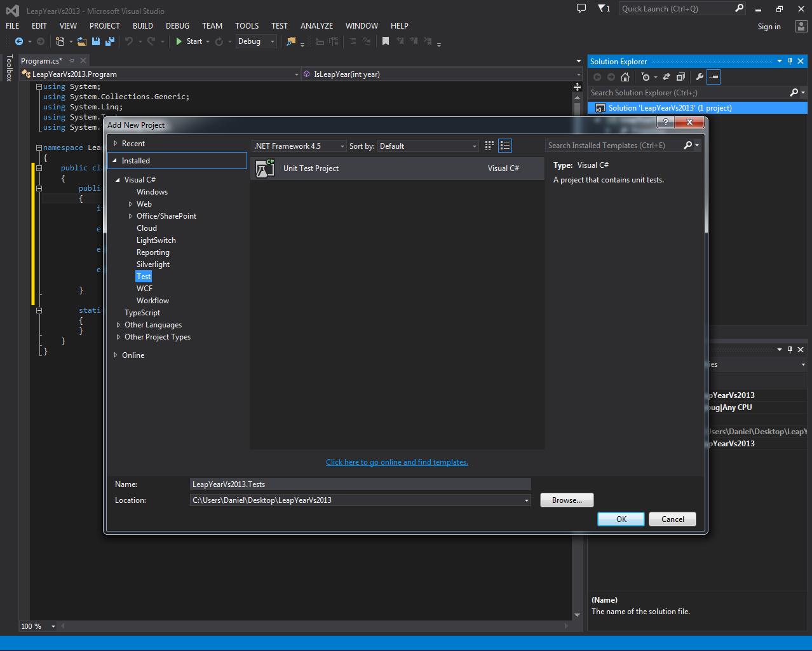
Task: Open the Location path dropdown arrow
Action: [x=526, y=500]
